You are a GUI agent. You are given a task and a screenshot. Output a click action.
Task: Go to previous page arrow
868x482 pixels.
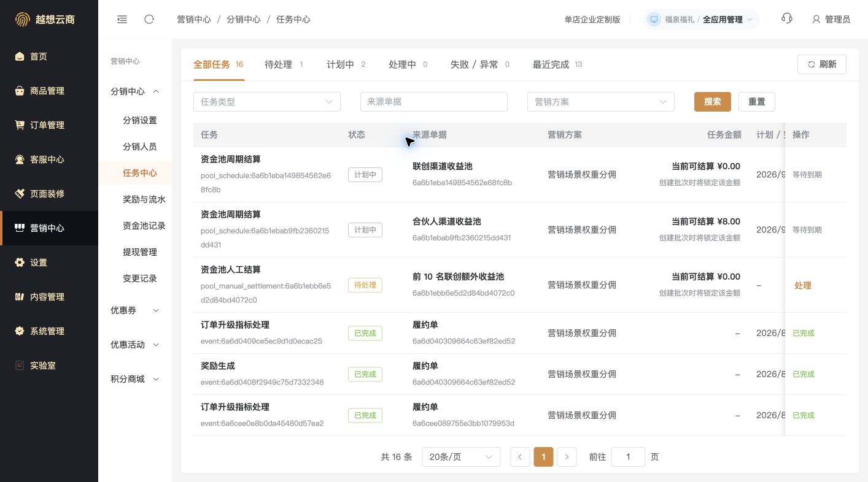point(520,457)
